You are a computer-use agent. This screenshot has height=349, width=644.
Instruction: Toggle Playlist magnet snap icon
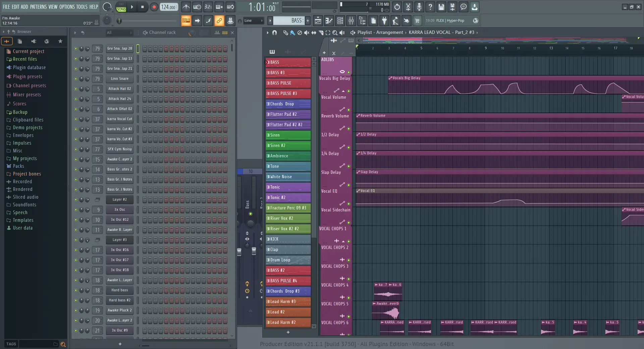(275, 33)
